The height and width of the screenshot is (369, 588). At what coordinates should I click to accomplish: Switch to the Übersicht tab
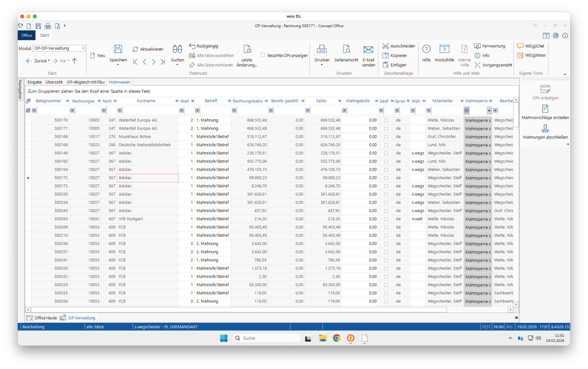point(54,82)
